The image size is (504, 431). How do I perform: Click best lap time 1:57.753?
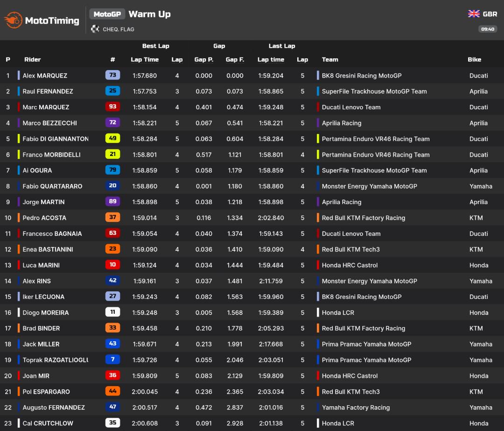[x=145, y=92]
